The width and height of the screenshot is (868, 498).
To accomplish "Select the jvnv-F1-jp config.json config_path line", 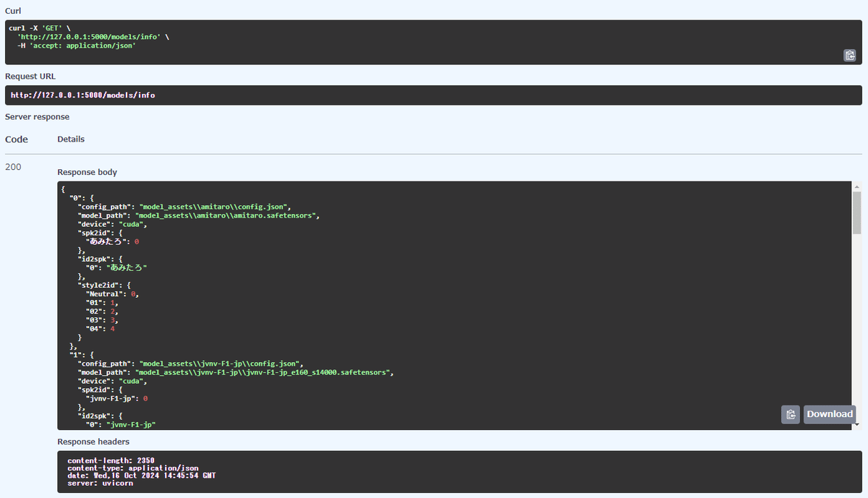I will tap(190, 364).
